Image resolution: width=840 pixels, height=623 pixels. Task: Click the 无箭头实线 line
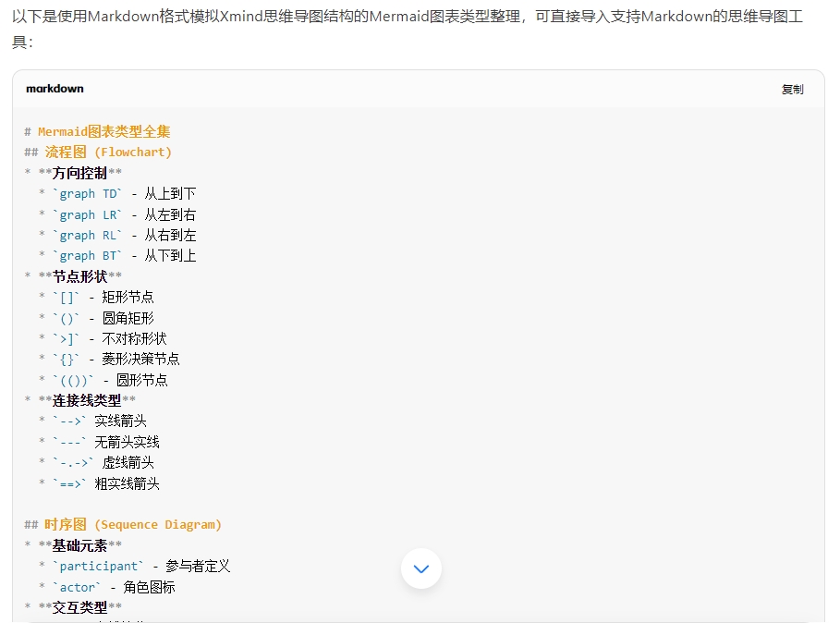(x=99, y=442)
